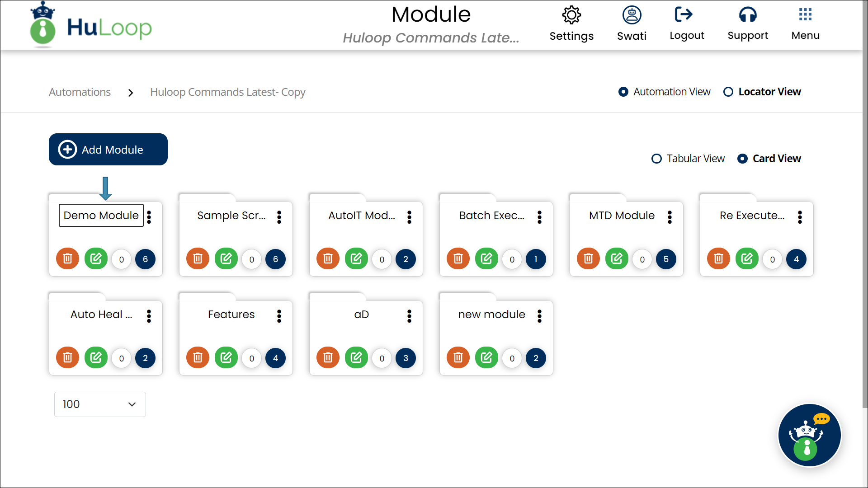
Task: Click the HuLoop logo
Action: (91, 25)
